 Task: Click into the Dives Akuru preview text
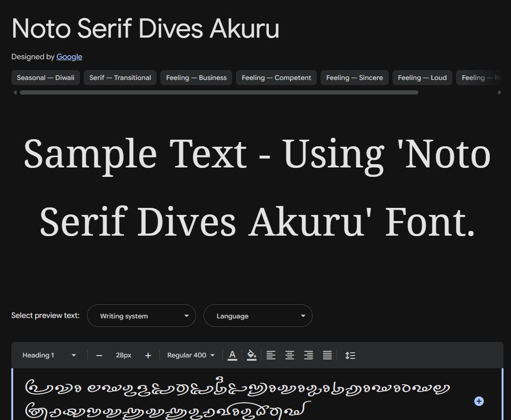237,398
